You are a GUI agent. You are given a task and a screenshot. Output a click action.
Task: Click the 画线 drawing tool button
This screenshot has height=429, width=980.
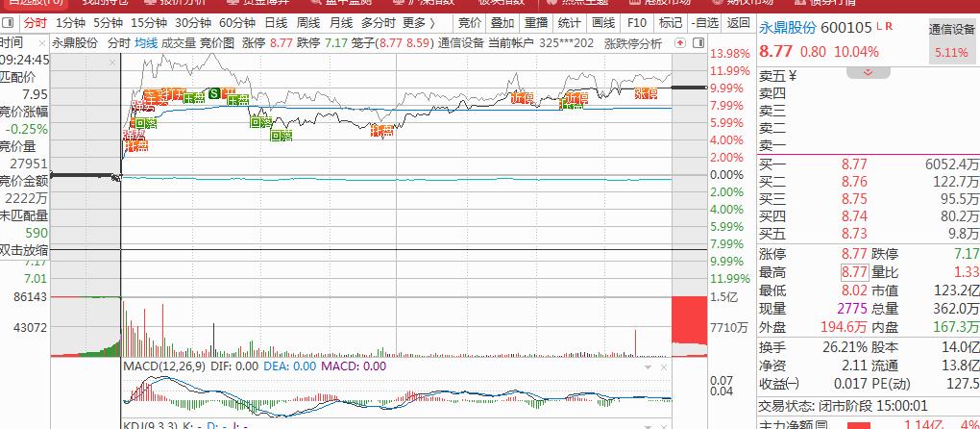602,22
